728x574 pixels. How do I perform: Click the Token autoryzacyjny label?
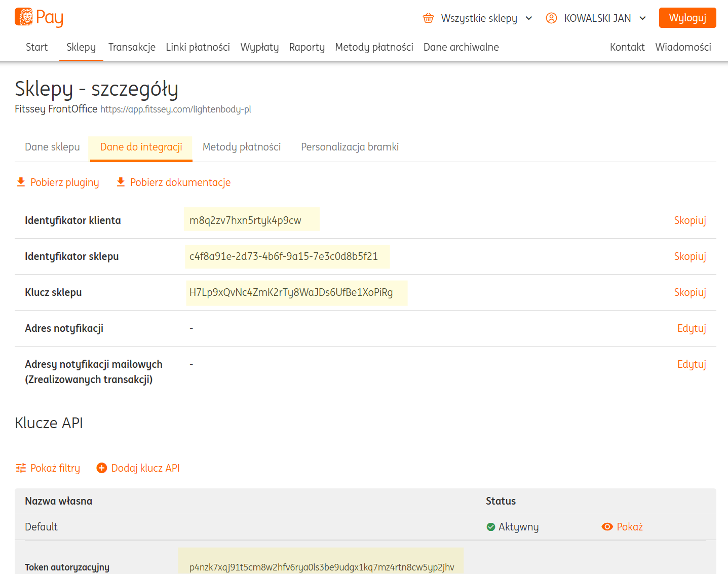tap(67, 567)
